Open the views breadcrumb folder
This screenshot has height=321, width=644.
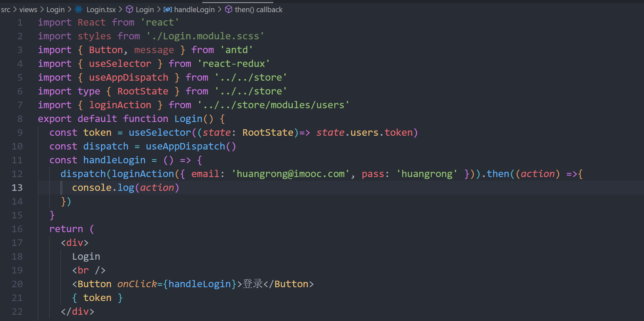click(x=28, y=10)
